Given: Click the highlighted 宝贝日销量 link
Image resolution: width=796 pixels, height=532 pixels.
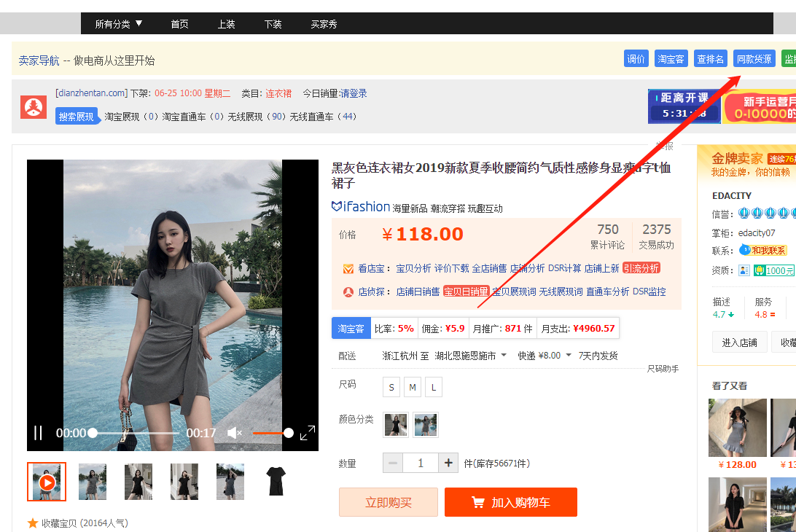Looking at the screenshot, I should (466, 292).
